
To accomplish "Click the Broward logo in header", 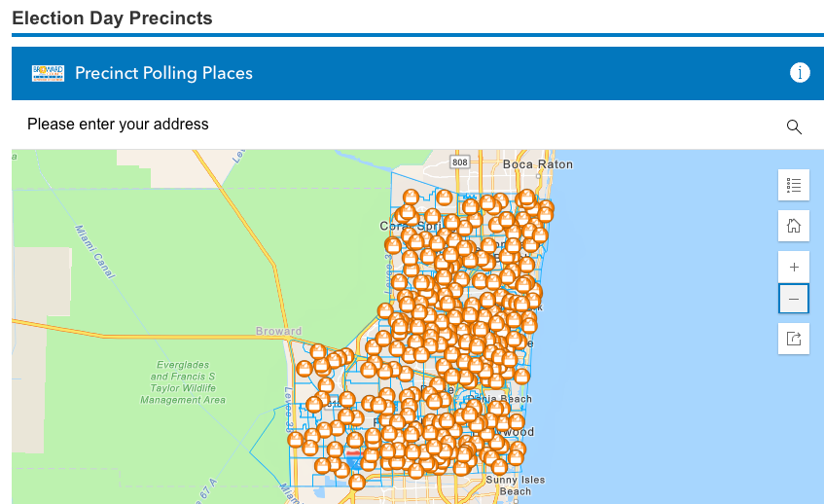I will pos(48,73).
